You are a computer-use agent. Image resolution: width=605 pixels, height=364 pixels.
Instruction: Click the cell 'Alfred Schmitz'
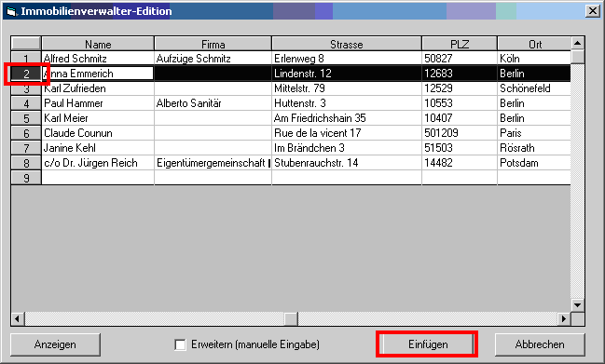[98, 59]
